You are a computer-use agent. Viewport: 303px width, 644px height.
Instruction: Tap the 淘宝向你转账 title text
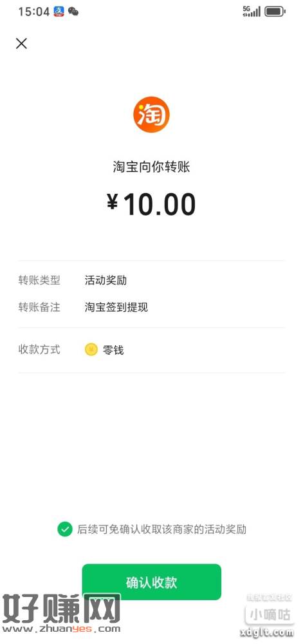[x=151, y=167]
